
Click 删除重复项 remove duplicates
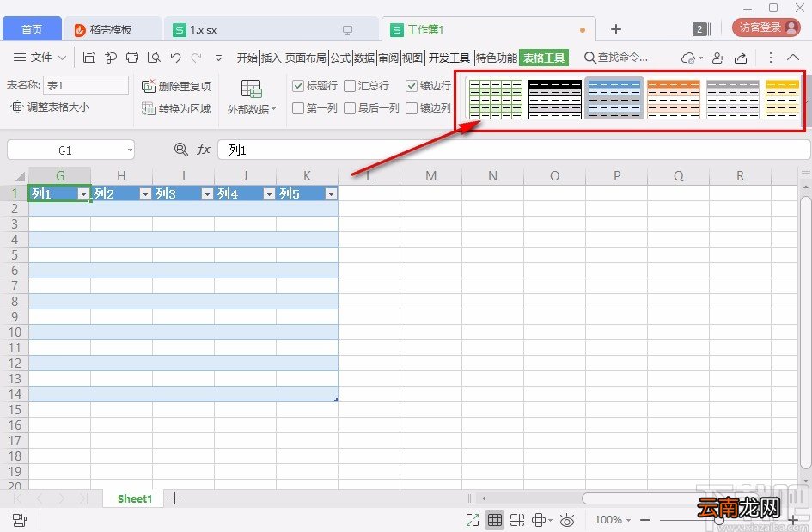(x=176, y=86)
